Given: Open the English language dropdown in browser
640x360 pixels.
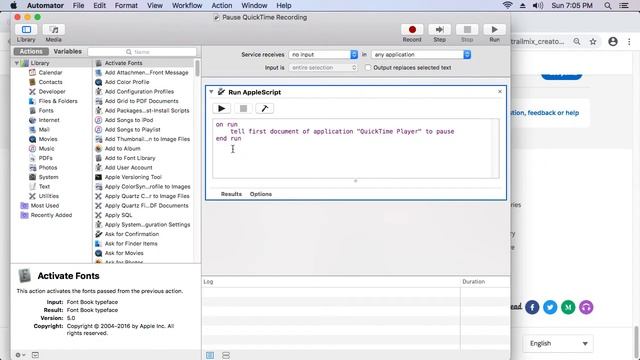Looking at the screenshot, I should [x=558, y=343].
